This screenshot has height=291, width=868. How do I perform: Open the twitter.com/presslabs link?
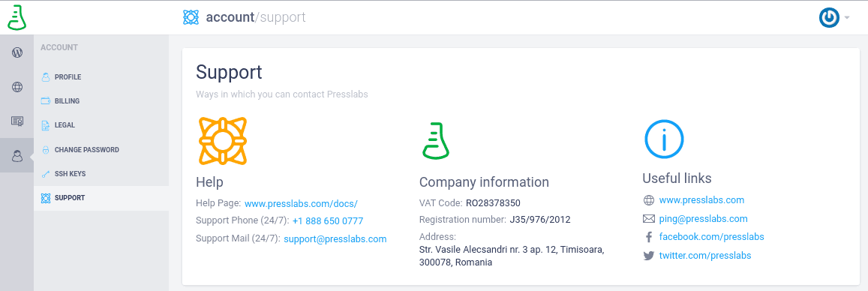(x=704, y=256)
